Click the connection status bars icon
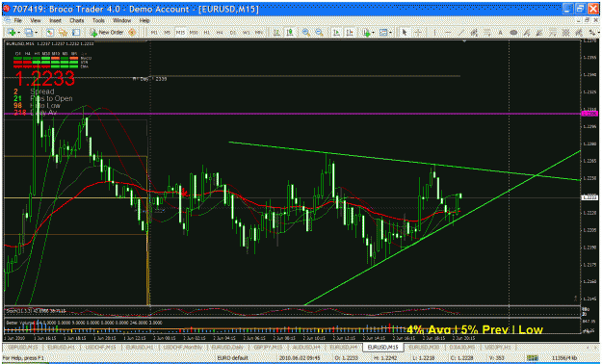The width and height of the screenshot is (602, 364). (533, 358)
